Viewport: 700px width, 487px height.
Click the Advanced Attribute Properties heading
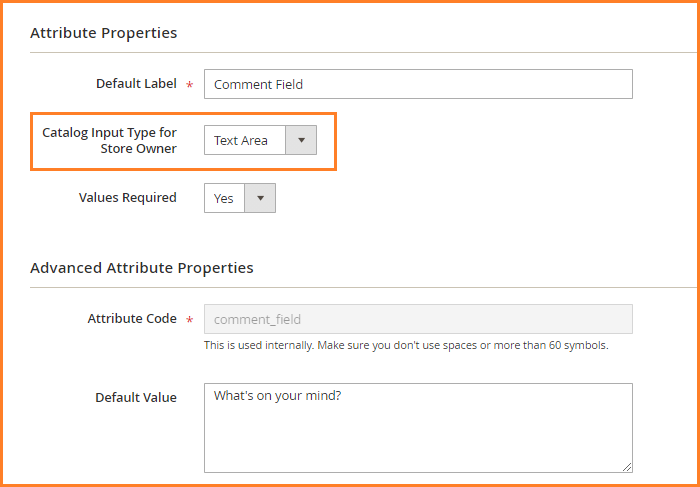coord(141,268)
